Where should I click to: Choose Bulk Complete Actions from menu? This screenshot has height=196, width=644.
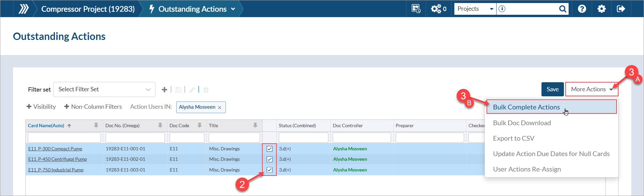coord(552,107)
